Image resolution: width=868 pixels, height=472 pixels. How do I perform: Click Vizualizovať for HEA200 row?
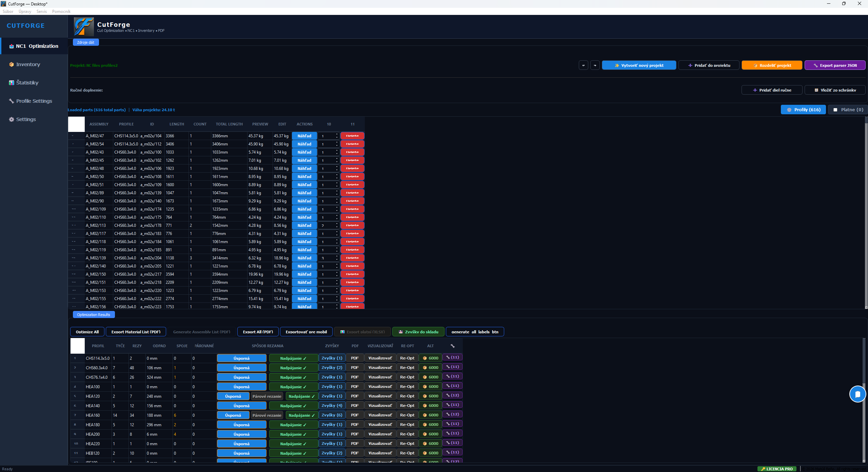pos(380,434)
